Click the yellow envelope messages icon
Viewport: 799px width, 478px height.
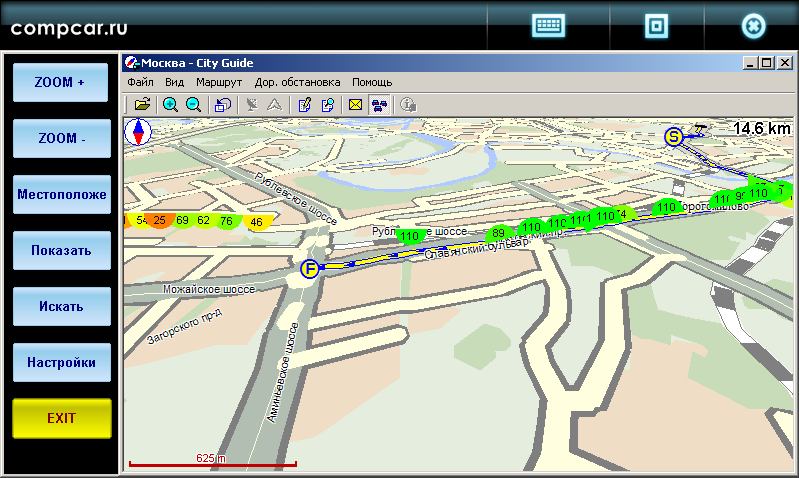pyautogui.click(x=355, y=104)
